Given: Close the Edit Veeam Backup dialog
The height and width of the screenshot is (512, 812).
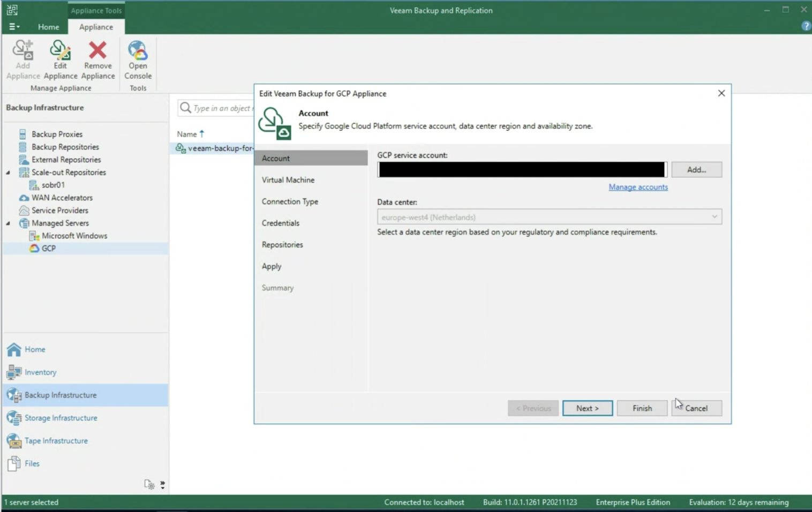Looking at the screenshot, I should (721, 93).
